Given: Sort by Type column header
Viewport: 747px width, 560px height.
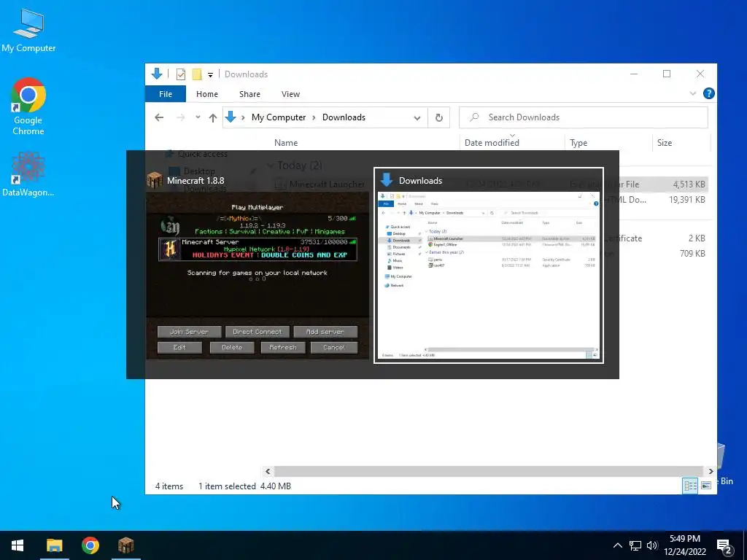Looking at the screenshot, I should tap(578, 142).
